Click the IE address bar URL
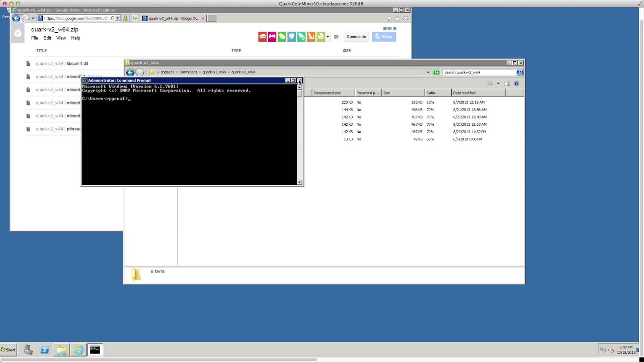644x362 pixels. pyautogui.click(x=75, y=19)
